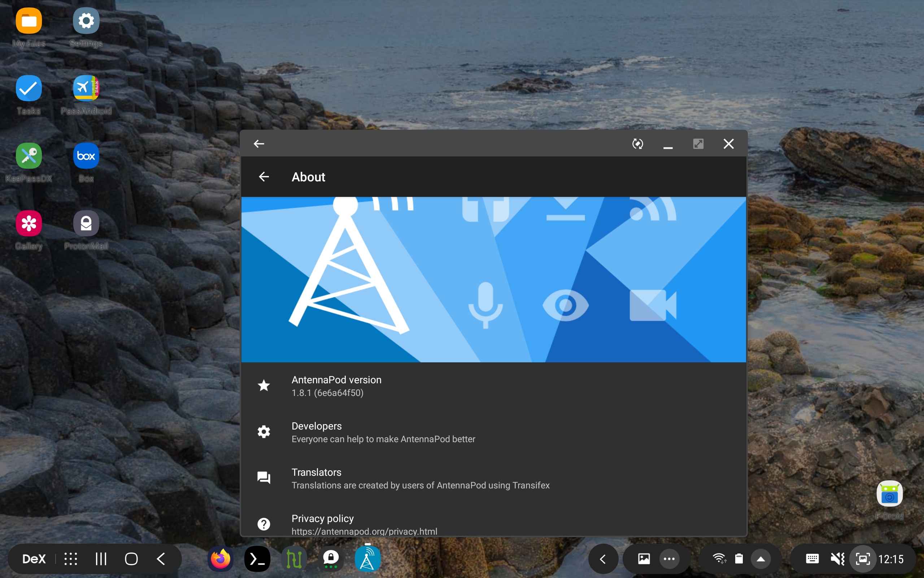Image resolution: width=924 pixels, height=578 pixels.
Task: Open the image notification icon
Action: click(x=644, y=559)
